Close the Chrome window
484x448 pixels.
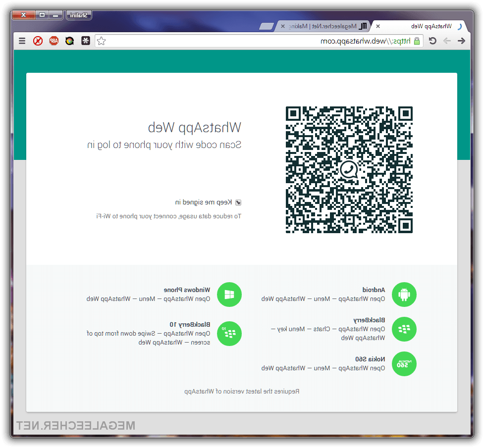(23, 15)
